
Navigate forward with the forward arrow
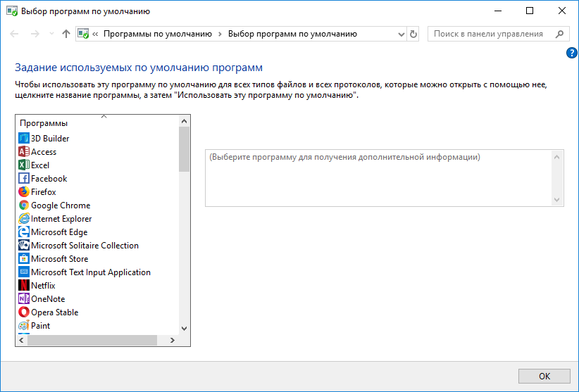pyautogui.click(x=35, y=34)
